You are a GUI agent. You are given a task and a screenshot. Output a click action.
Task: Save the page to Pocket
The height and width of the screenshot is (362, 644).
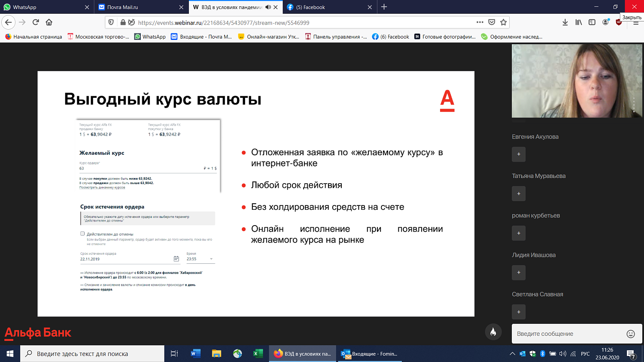pyautogui.click(x=492, y=22)
